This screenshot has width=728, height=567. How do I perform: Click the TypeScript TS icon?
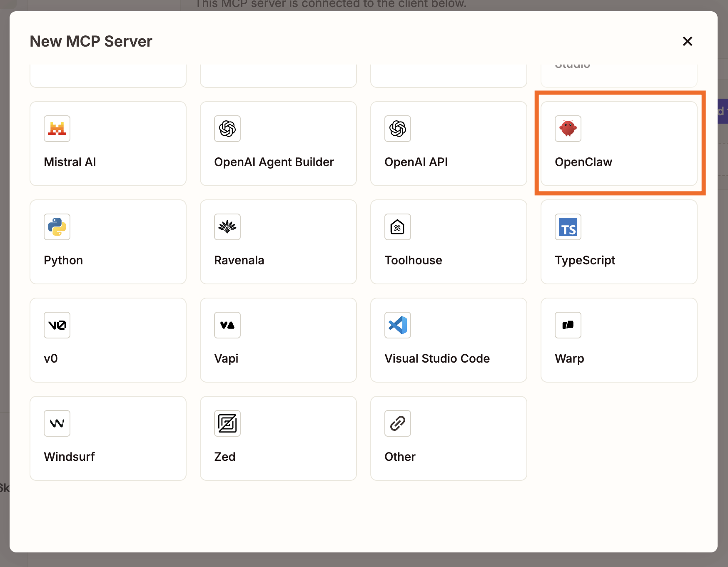(568, 227)
